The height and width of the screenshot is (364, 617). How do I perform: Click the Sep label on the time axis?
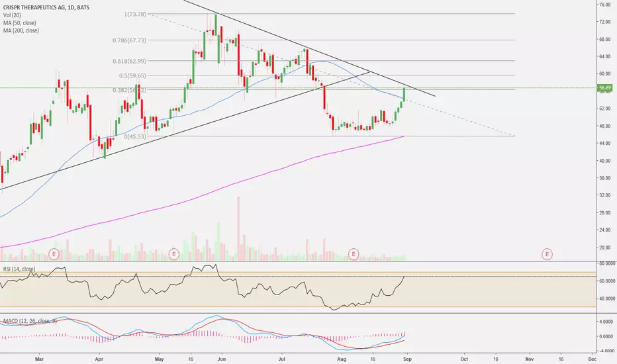(x=407, y=359)
